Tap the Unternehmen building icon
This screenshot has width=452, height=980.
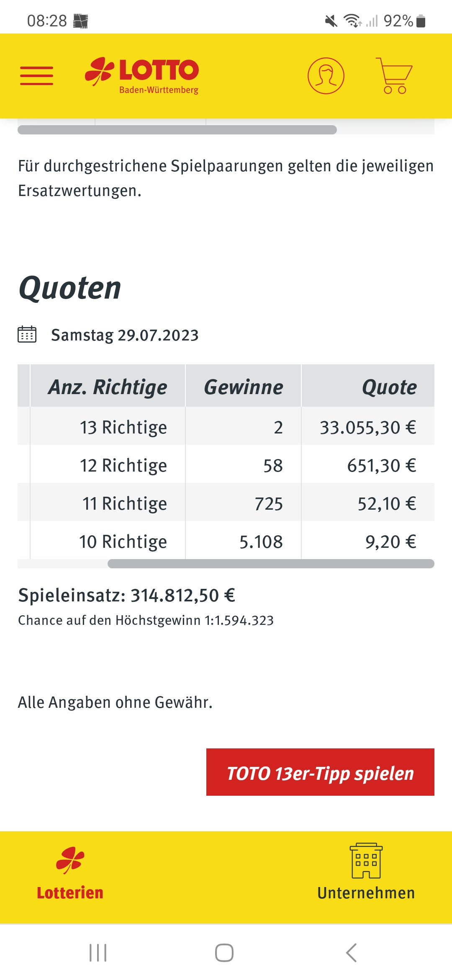click(366, 860)
